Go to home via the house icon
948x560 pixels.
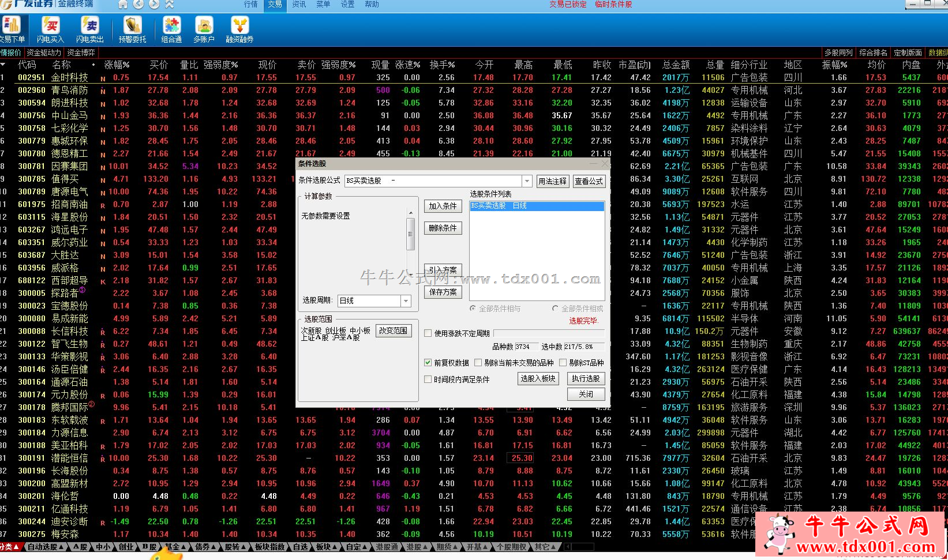click(123, 4)
